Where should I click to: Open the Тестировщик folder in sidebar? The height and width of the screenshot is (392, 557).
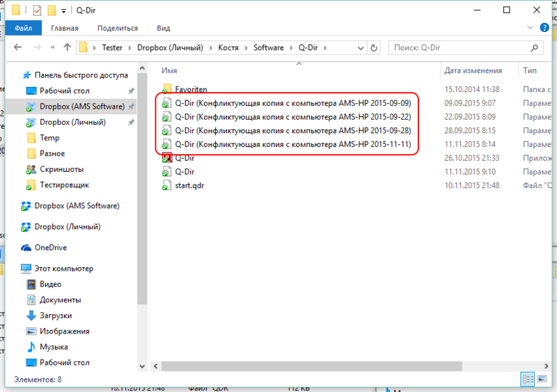click(x=64, y=185)
